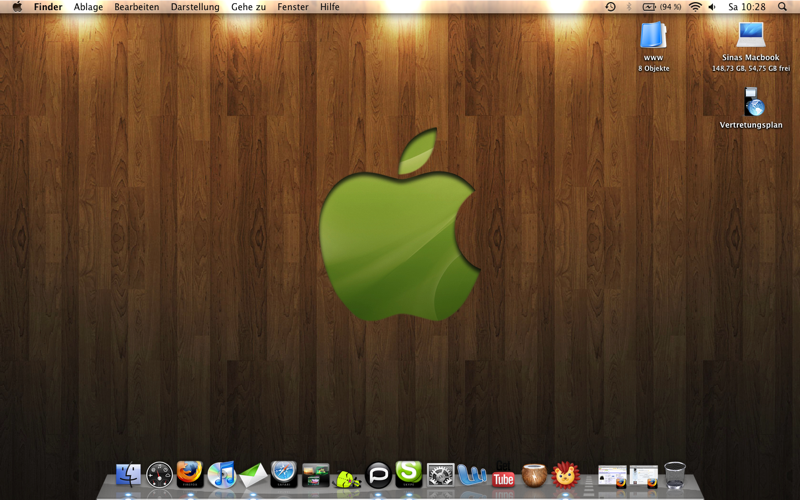
Task: Open the battery status menu showing 94 %
Action: click(662, 7)
